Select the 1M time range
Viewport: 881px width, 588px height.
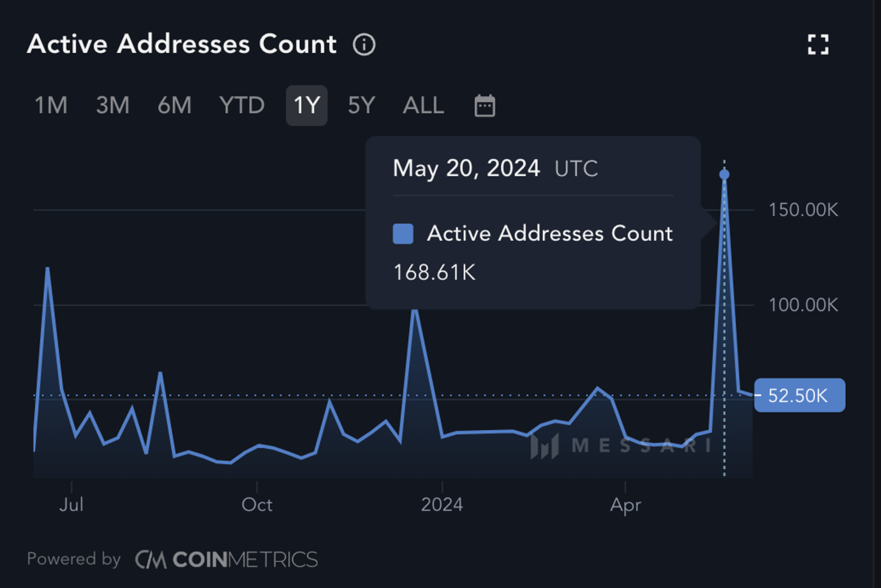51,106
